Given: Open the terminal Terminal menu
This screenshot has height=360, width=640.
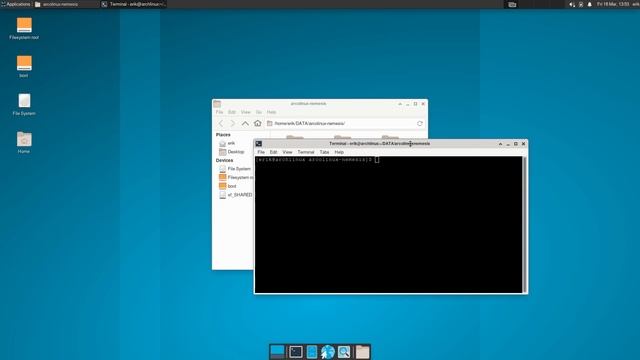Looking at the screenshot, I should 306,152.
